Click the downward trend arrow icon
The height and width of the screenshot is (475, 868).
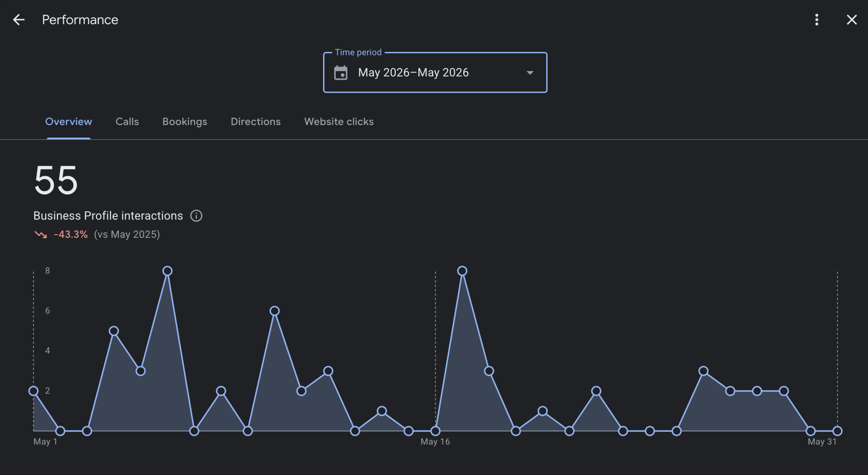tap(41, 234)
